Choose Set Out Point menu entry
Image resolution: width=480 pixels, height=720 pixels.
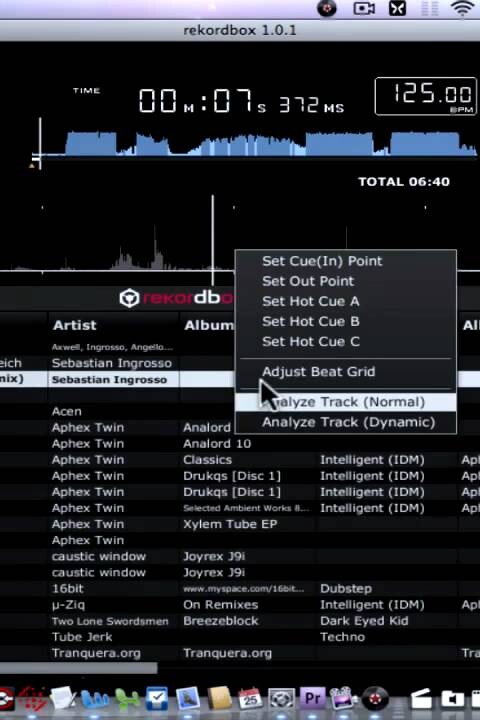point(308,281)
